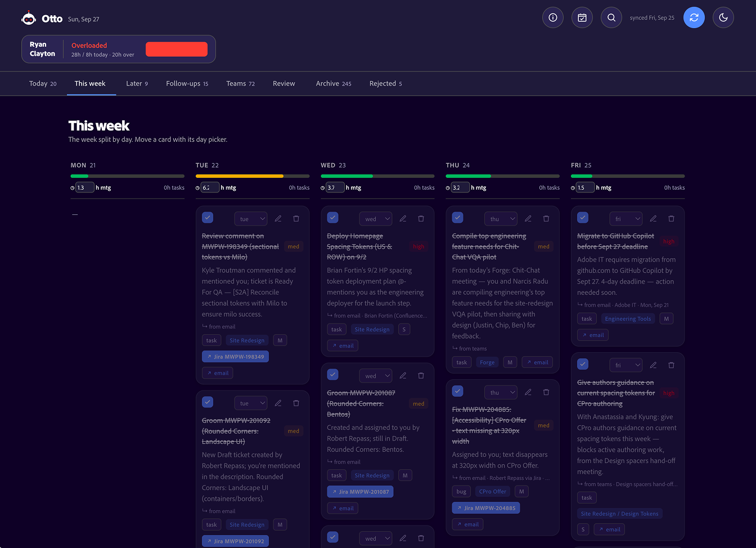Open Jira MWPW-198349 link
The image size is (756, 548).
[x=235, y=357]
